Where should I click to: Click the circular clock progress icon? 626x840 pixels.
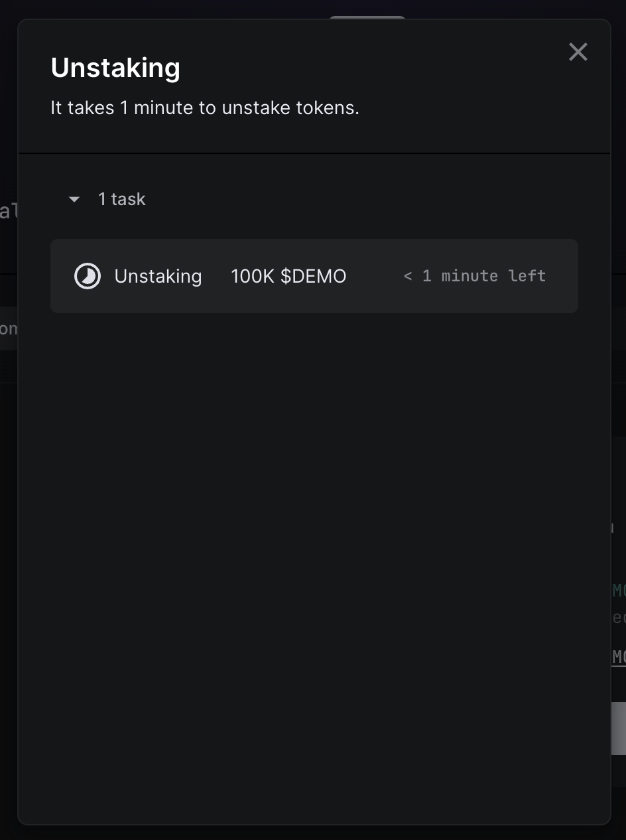[88, 276]
